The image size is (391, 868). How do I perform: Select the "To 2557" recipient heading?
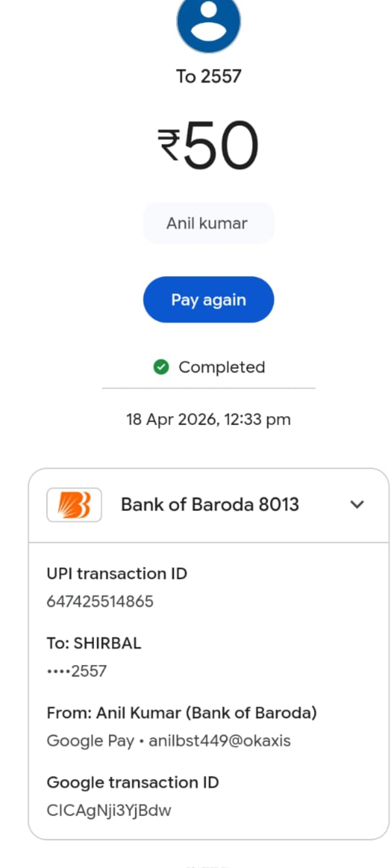click(x=209, y=76)
